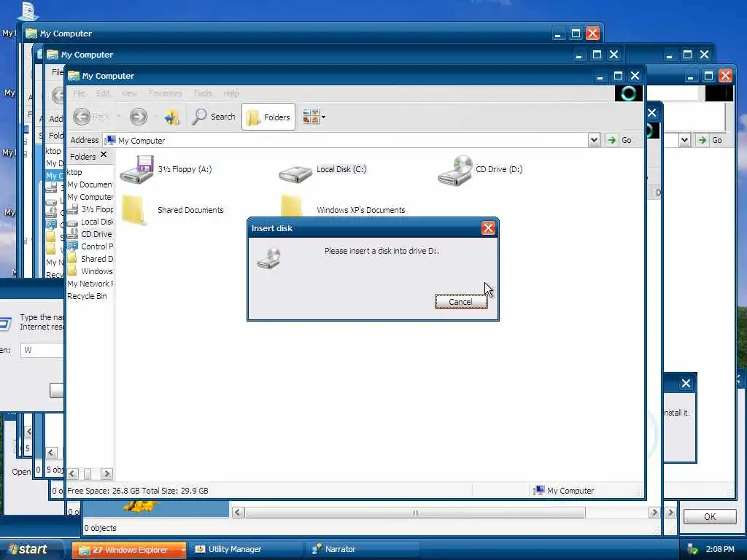Open the Views dropdown button

[314, 117]
